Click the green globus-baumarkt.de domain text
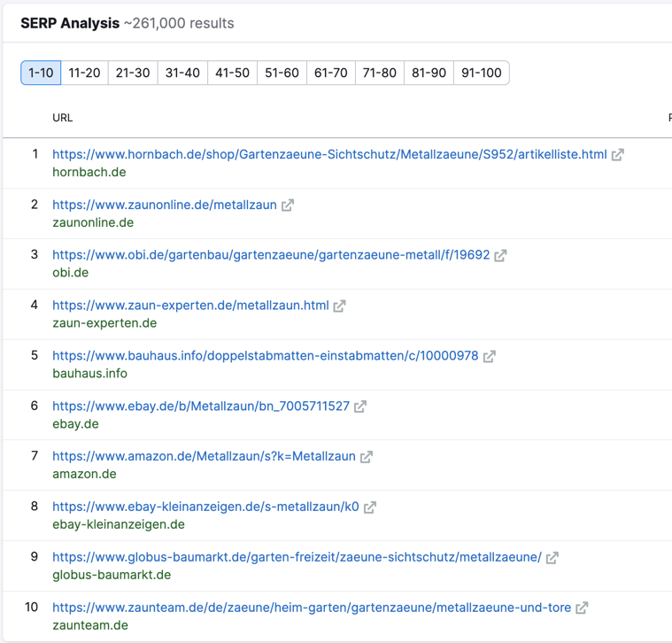Screen dimensions: 672x643 [112, 575]
